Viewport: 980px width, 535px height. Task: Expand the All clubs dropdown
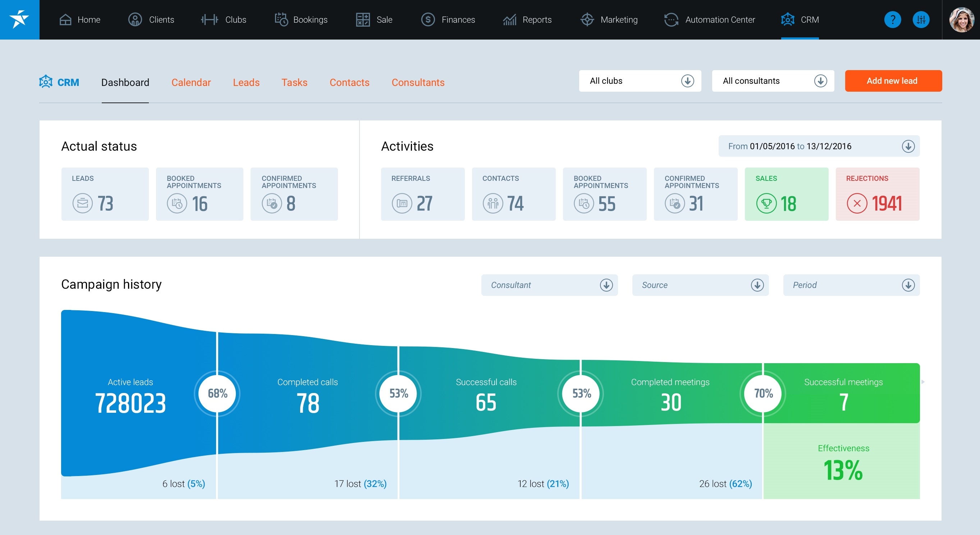[640, 81]
